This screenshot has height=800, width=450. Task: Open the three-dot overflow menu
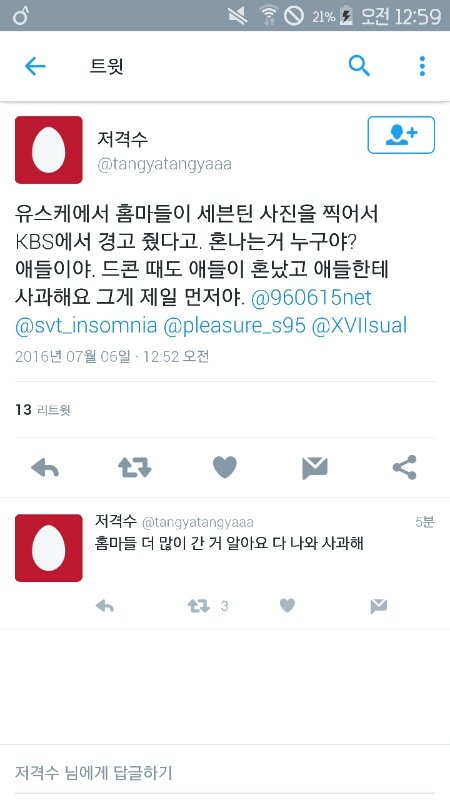[x=422, y=66]
